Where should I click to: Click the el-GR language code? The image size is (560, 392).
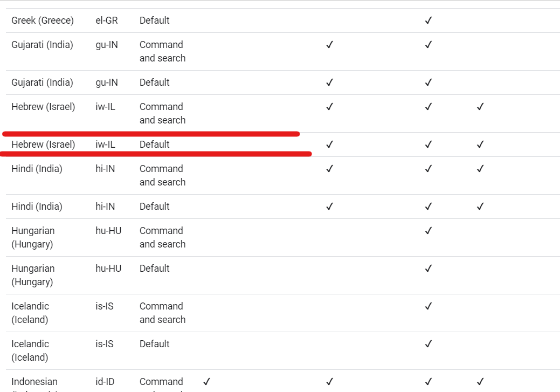click(107, 20)
